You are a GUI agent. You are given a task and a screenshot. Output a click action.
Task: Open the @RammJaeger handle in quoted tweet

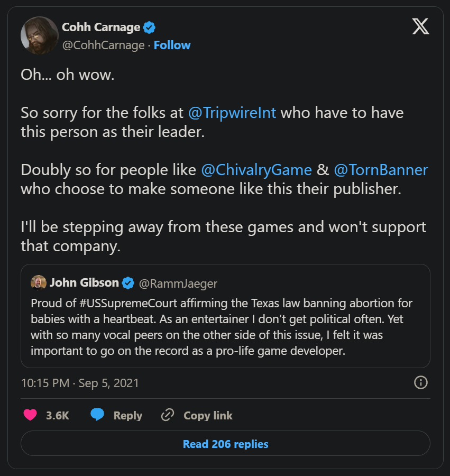tap(178, 283)
